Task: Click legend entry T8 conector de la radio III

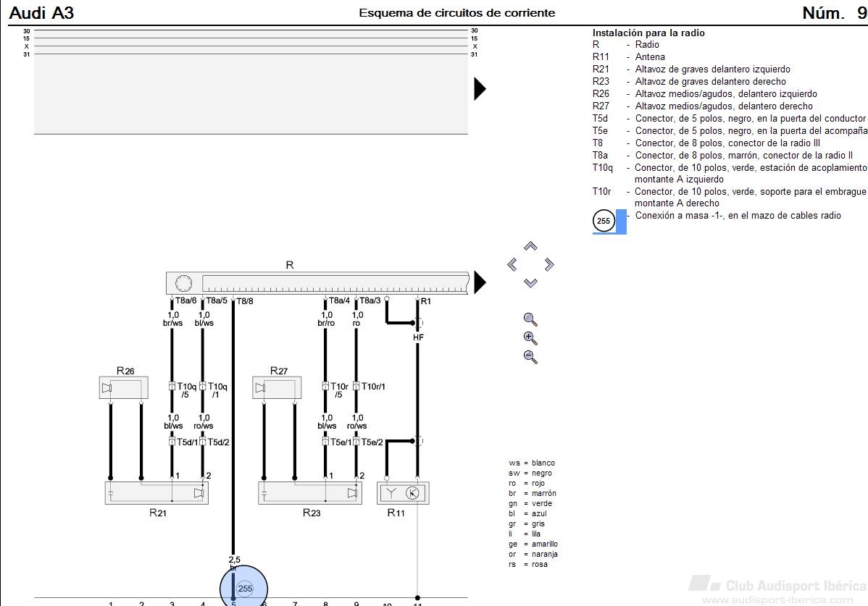Action: click(x=706, y=143)
